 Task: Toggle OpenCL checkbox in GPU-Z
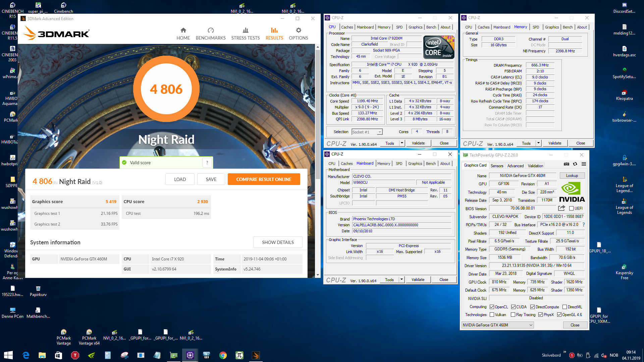[492, 307]
